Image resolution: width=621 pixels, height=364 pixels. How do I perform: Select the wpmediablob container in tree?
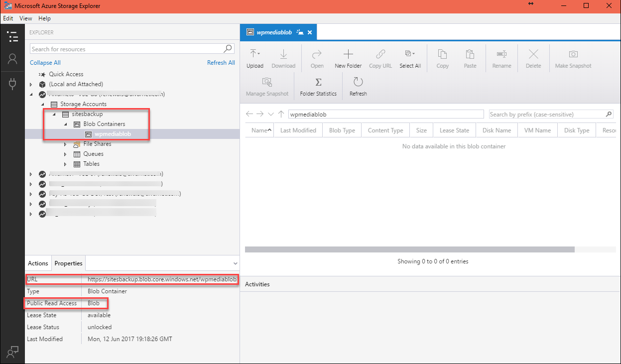point(113,134)
